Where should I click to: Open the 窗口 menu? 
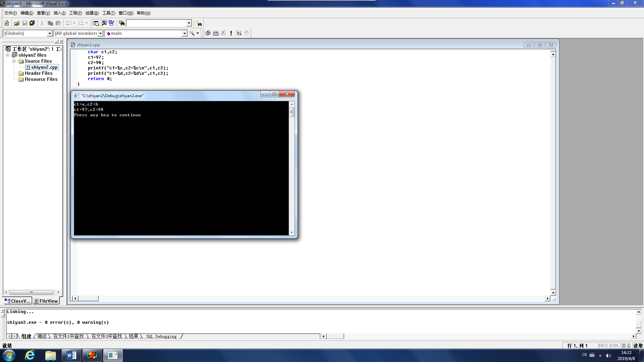(x=126, y=13)
